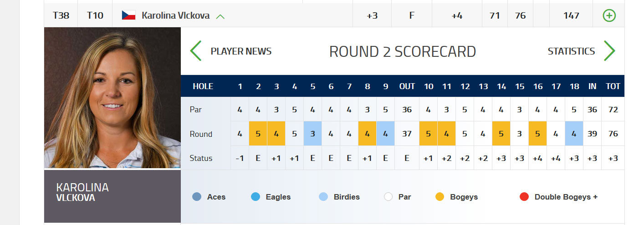Click the hole 2 bogey score cell

click(258, 134)
